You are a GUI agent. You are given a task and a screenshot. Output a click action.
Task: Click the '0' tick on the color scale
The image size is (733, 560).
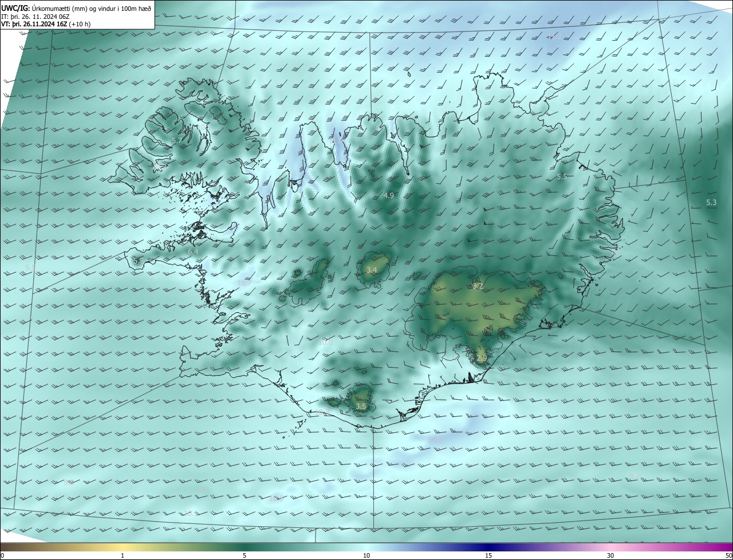point(2,555)
